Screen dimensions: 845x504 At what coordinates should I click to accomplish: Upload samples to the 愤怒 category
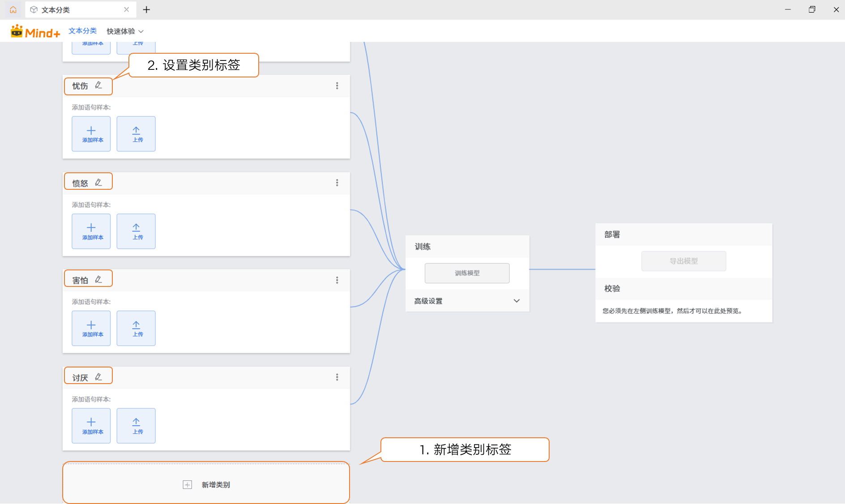point(136,231)
